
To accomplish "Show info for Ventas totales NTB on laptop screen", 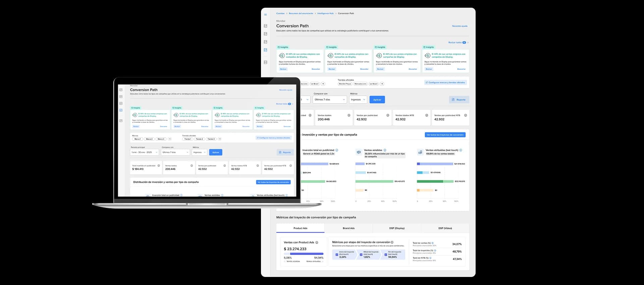I will (258, 166).
